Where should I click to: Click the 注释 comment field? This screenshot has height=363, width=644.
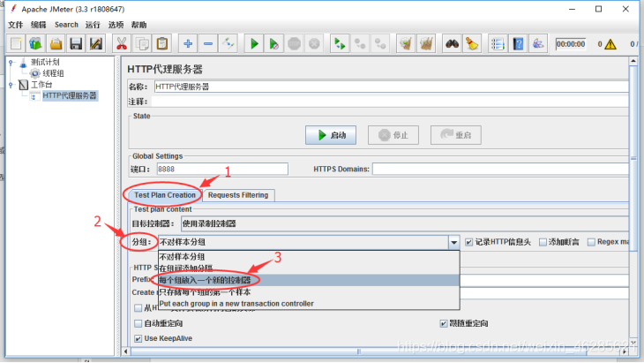pos(390,102)
